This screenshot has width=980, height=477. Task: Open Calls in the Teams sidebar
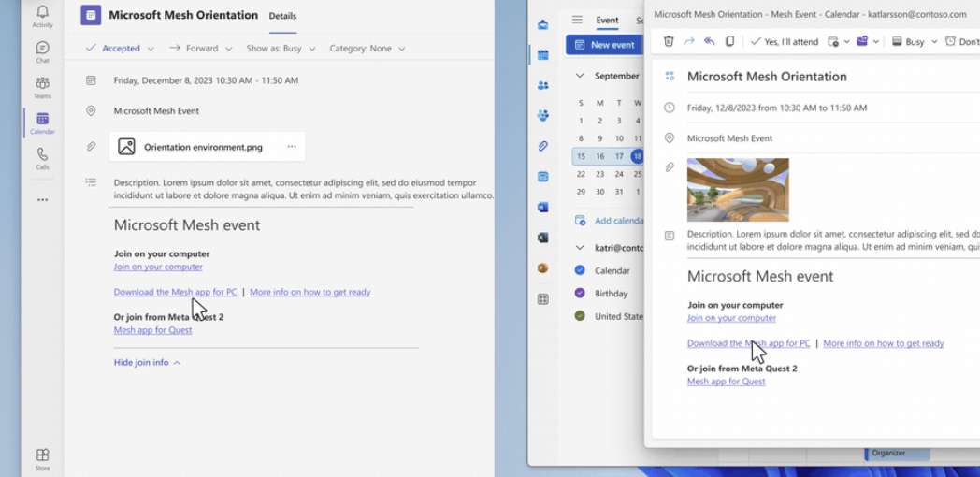tap(42, 158)
